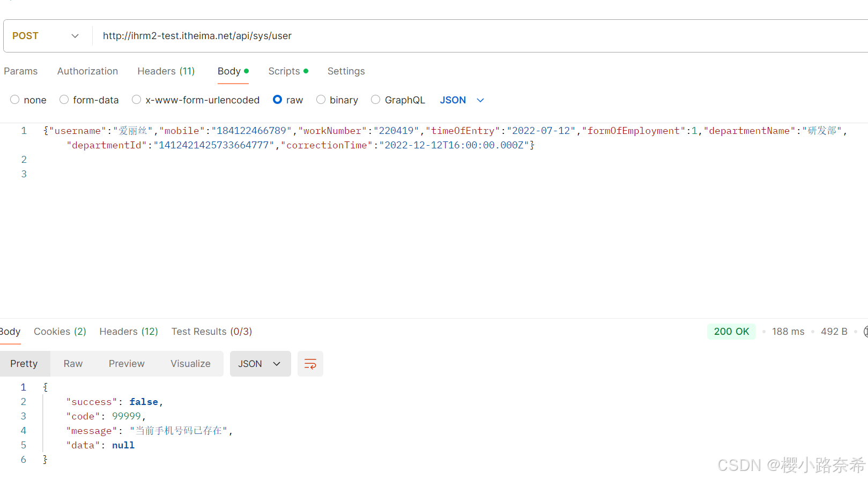868x480 pixels.
Task: Click the 200 OK status badge
Action: pos(731,332)
